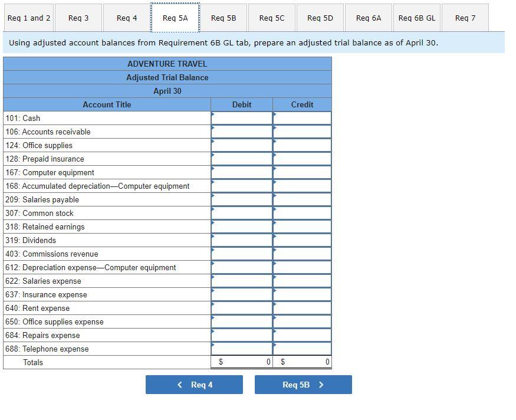Switch to the Req 1 and 2 tab

click(x=28, y=18)
